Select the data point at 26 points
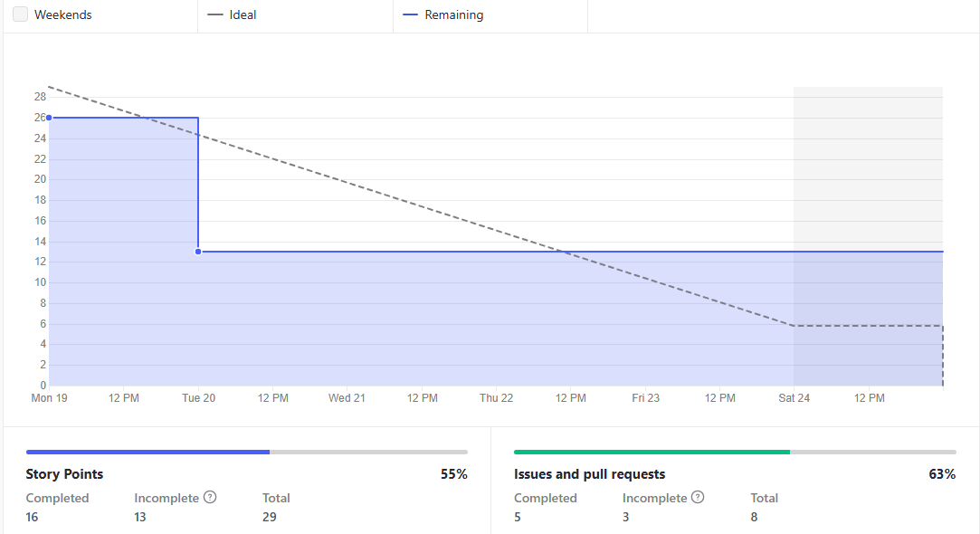980x534 pixels. click(49, 118)
